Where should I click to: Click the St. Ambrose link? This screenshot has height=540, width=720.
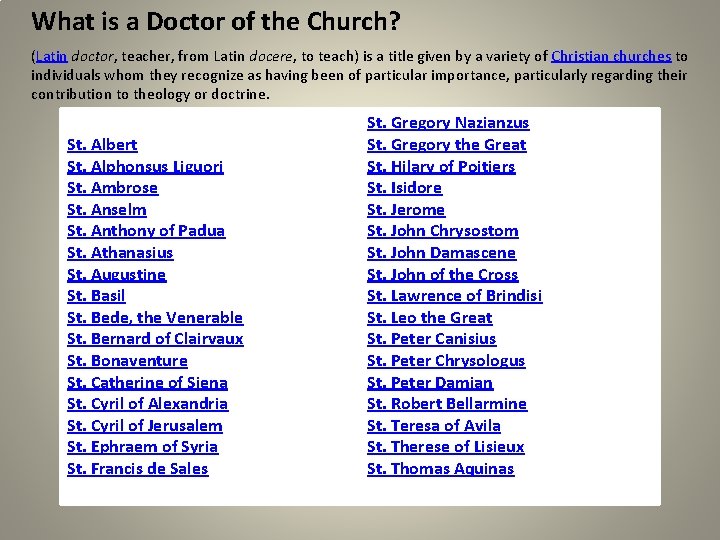112,188
